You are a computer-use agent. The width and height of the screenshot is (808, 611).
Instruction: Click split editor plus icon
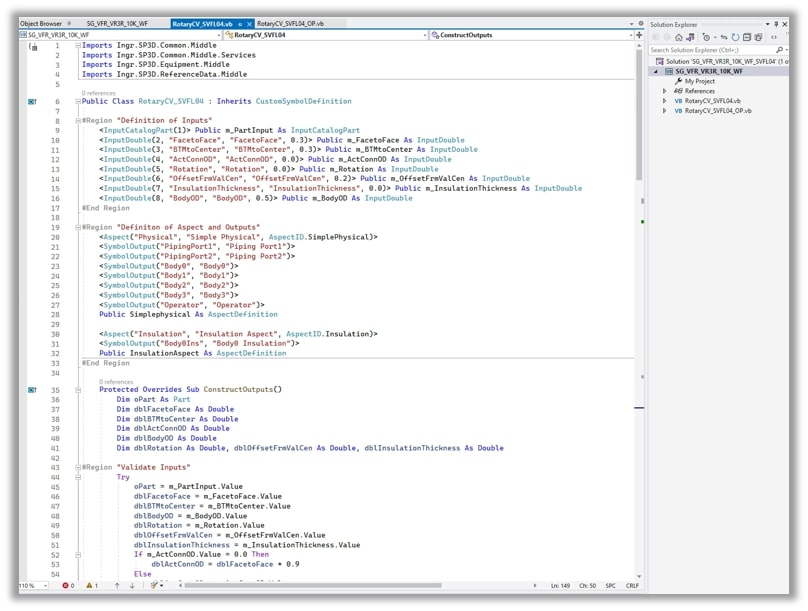pos(639,35)
